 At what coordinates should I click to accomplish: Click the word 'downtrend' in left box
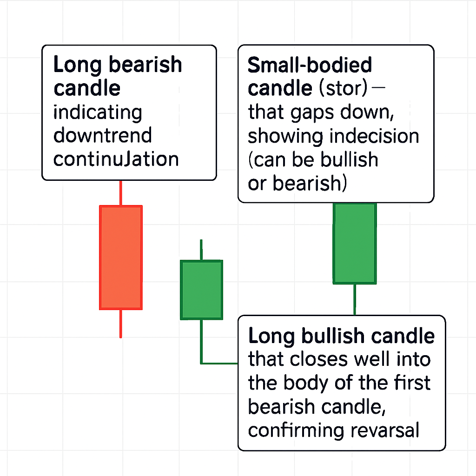103,135
